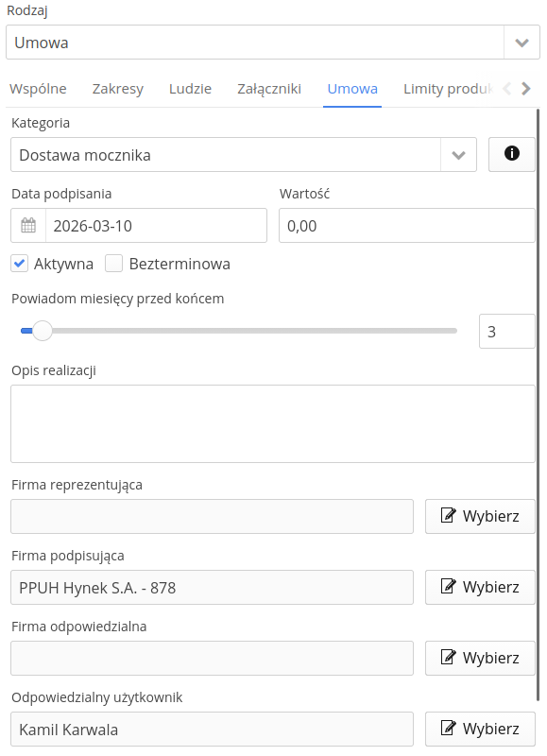The width and height of the screenshot is (547, 756).
Task: Enable the Bezterminowa checkbox
Action: (113, 264)
